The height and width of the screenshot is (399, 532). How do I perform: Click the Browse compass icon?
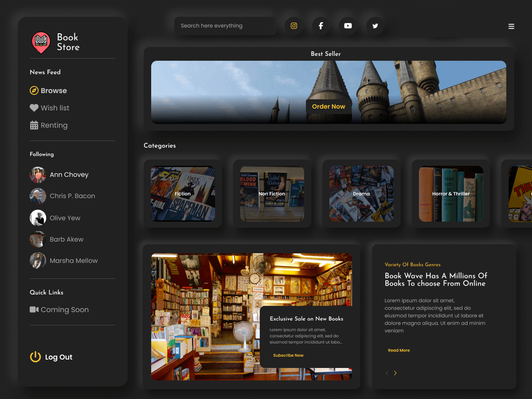(x=34, y=90)
